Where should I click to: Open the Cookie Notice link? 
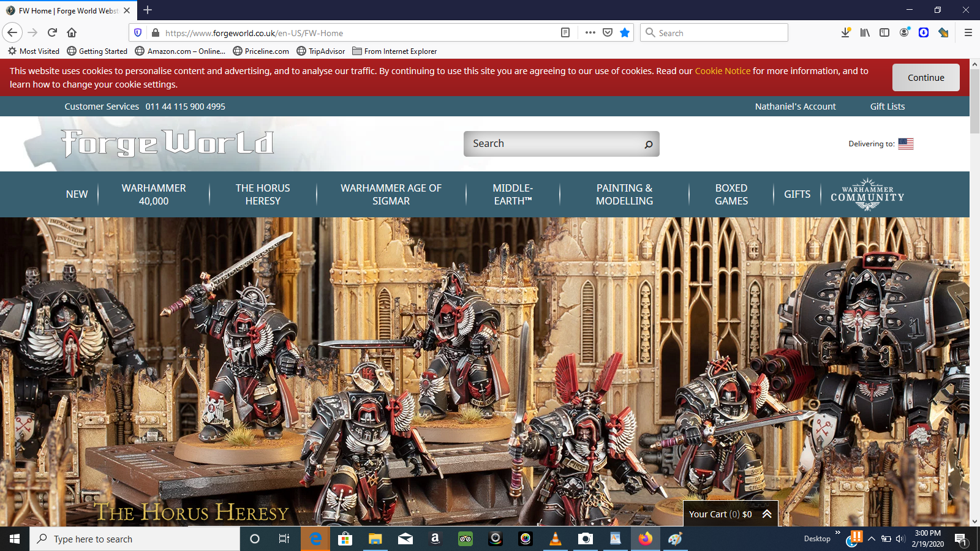pyautogui.click(x=722, y=71)
